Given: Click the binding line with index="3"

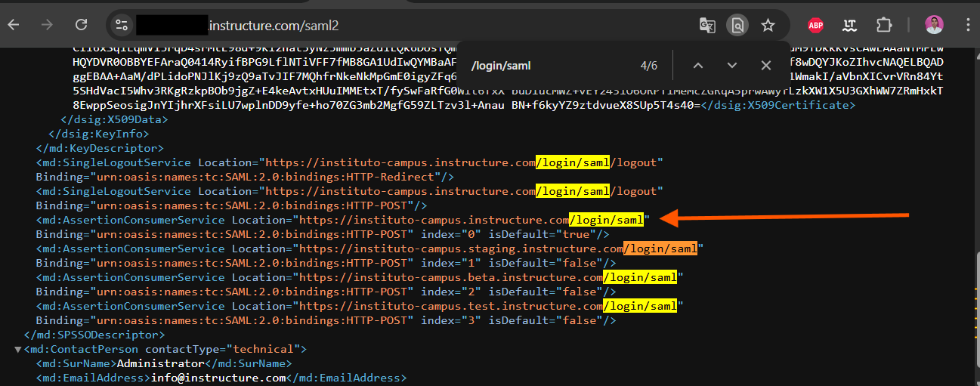Looking at the screenshot, I should coord(326,320).
